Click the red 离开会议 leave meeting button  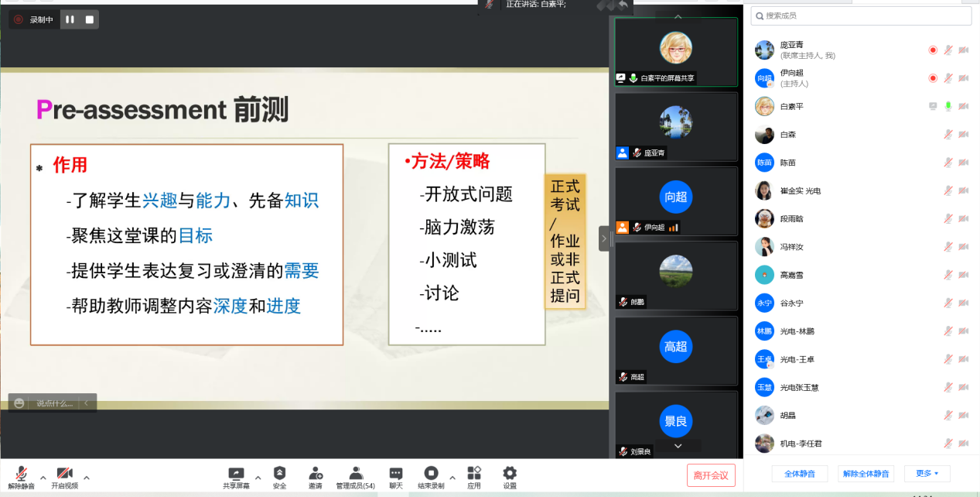click(x=711, y=475)
